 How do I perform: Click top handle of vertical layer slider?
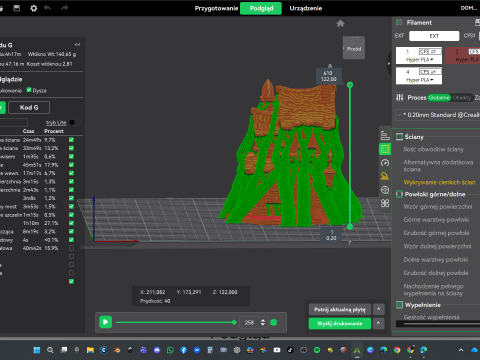coord(350,85)
